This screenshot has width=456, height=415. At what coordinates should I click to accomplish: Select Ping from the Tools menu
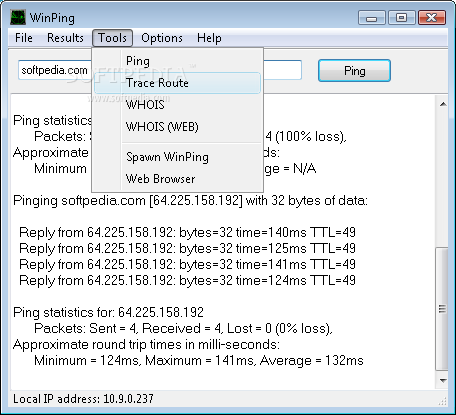[x=177, y=61]
